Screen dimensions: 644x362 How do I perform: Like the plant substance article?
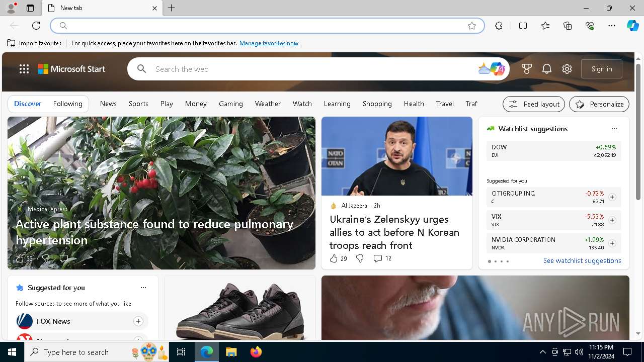coord(24,258)
